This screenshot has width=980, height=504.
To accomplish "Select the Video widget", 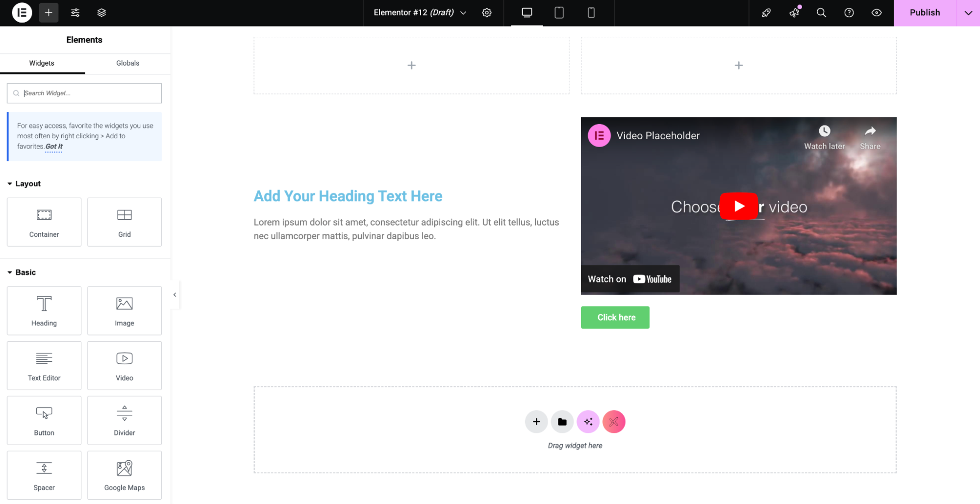I will pyautogui.click(x=124, y=365).
